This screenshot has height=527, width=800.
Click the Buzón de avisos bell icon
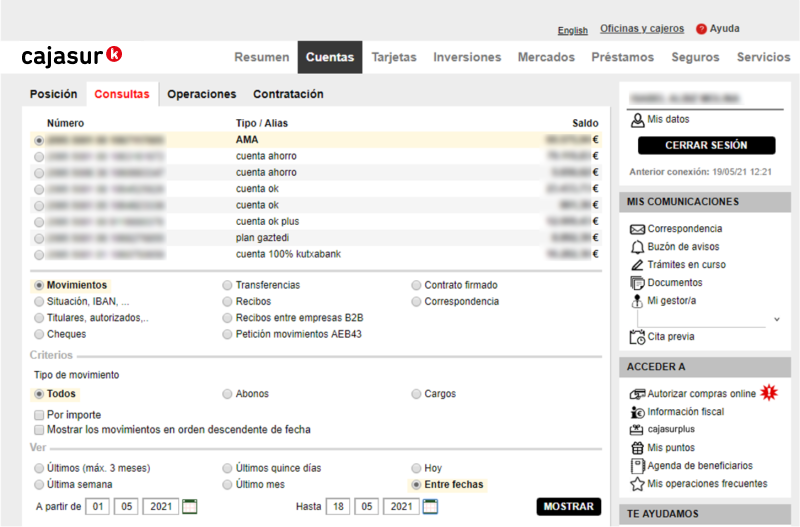pos(637,247)
